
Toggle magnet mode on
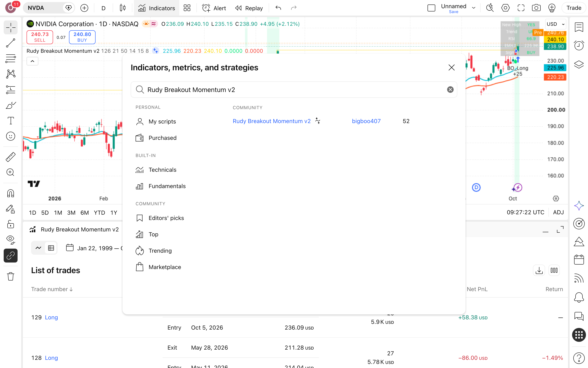[x=10, y=193]
